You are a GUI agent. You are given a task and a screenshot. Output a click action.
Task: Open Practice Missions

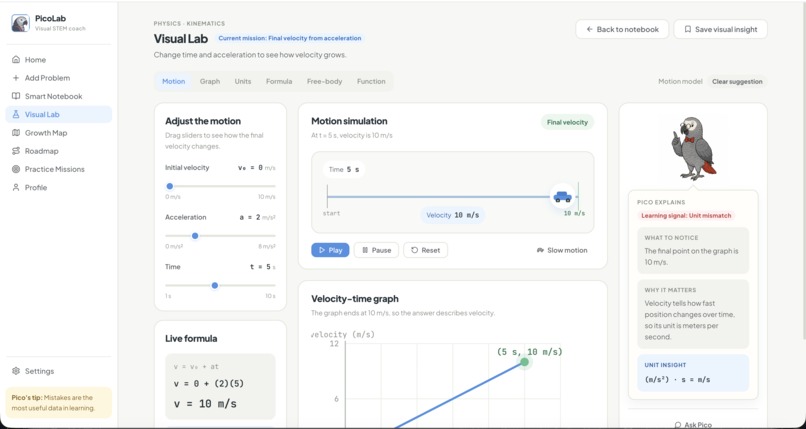click(x=59, y=169)
